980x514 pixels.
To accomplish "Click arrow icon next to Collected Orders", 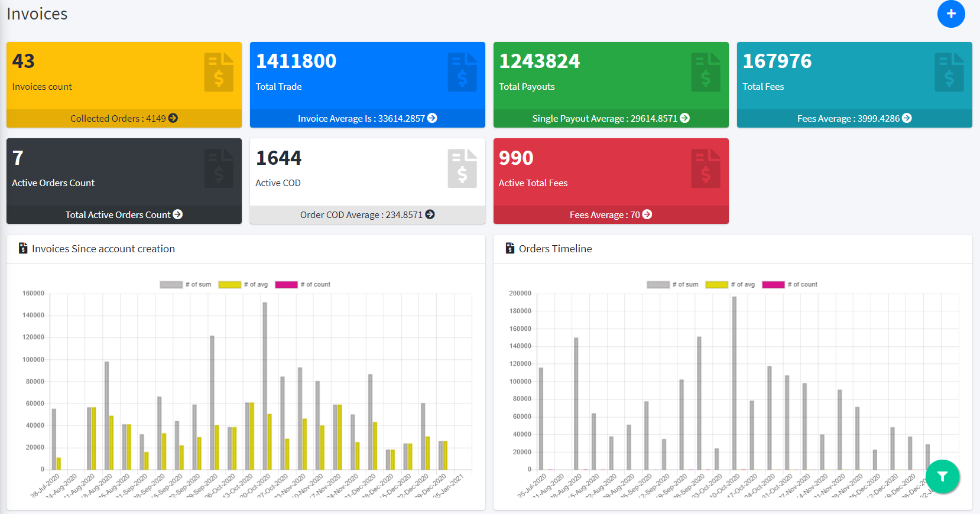I will click(173, 118).
